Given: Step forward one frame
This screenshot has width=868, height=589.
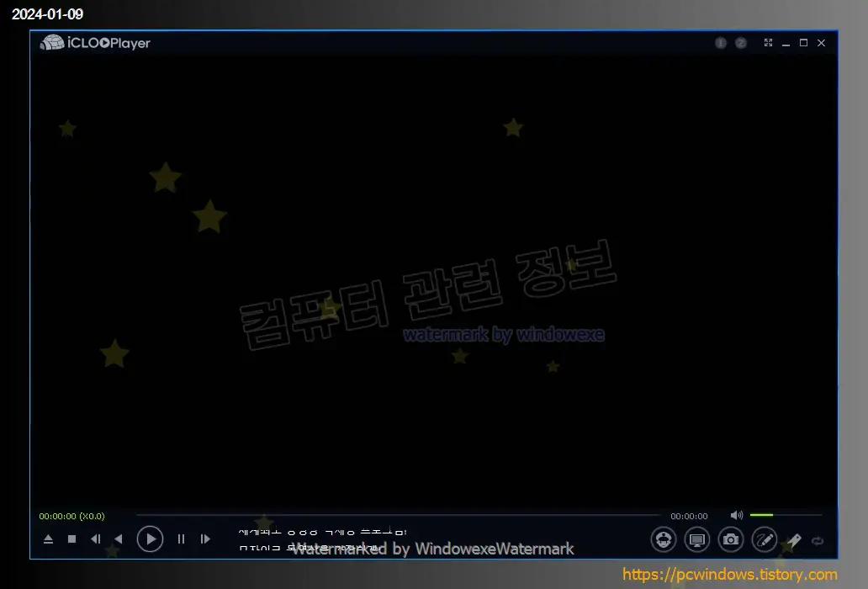Looking at the screenshot, I should pos(205,539).
